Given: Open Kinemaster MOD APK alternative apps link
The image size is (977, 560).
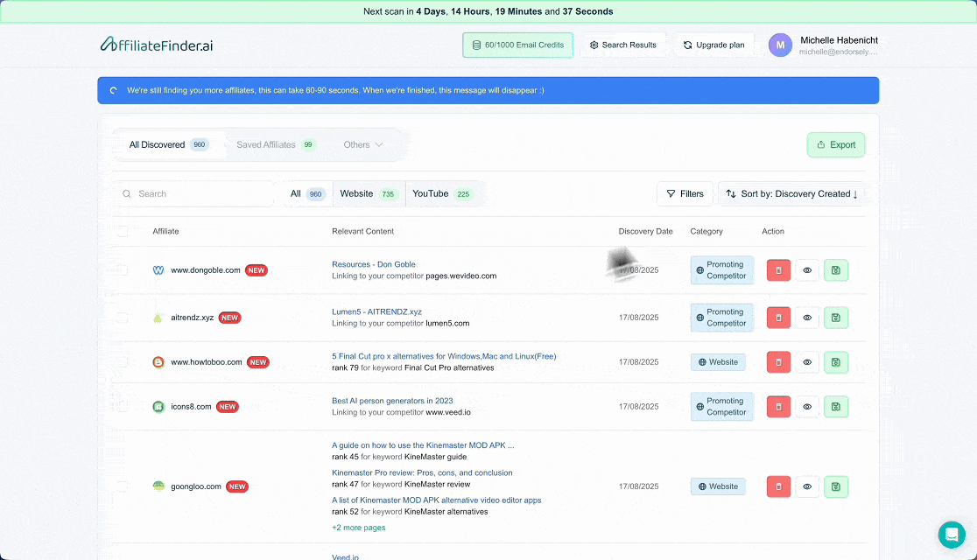Looking at the screenshot, I should [x=436, y=500].
